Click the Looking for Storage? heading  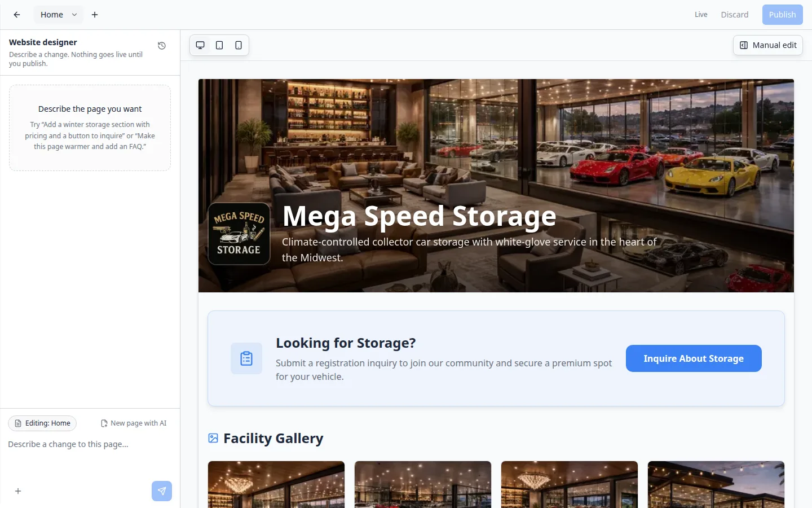tap(346, 343)
